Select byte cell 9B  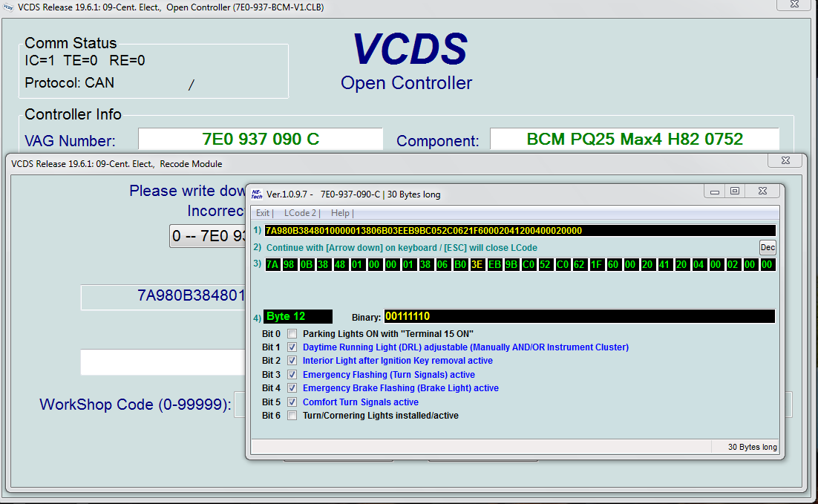point(511,264)
